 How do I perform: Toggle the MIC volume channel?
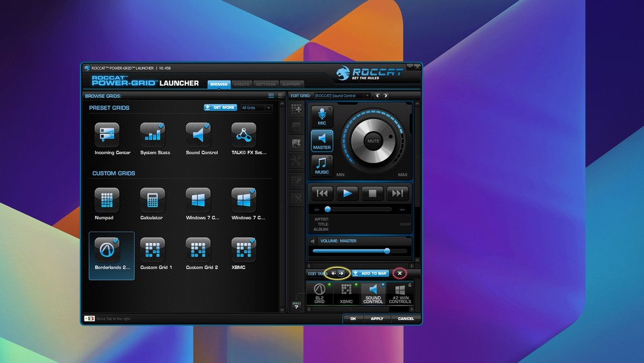pyautogui.click(x=322, y=116)
